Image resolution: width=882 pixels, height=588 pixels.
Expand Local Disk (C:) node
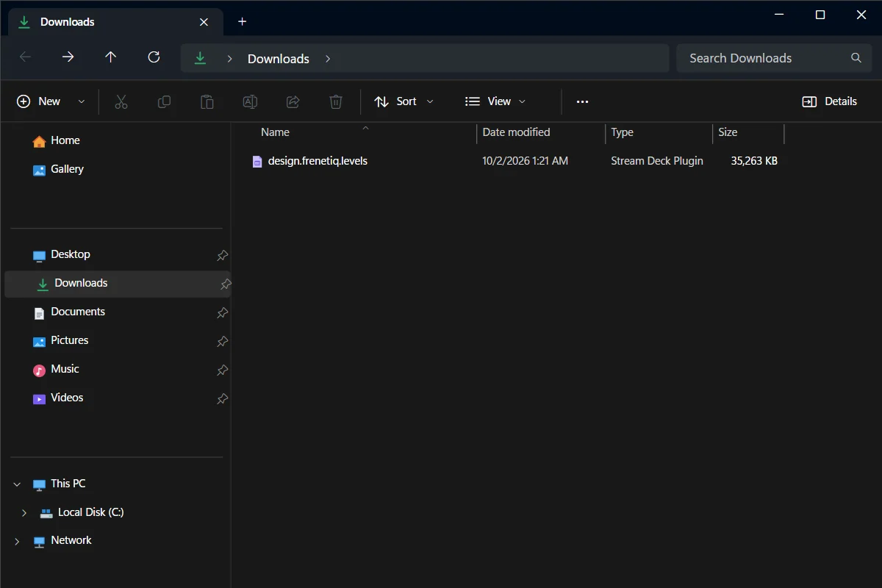point(24,513)
